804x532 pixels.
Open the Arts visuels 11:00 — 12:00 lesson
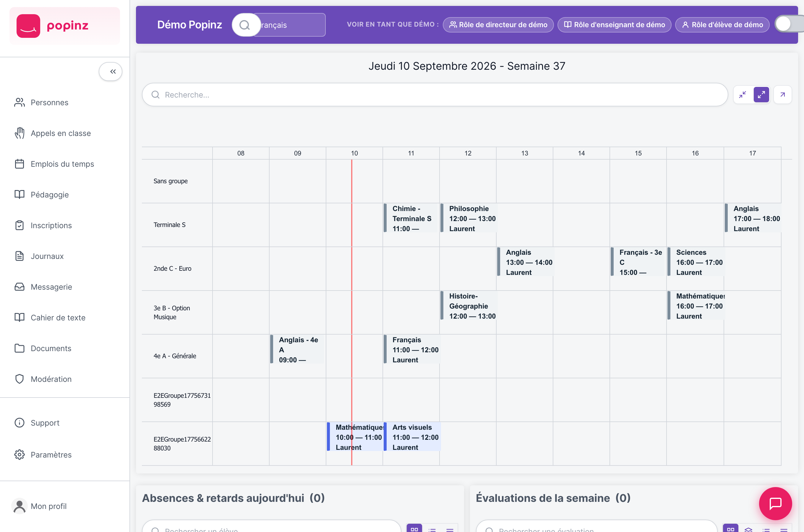(x=412, y=437)
